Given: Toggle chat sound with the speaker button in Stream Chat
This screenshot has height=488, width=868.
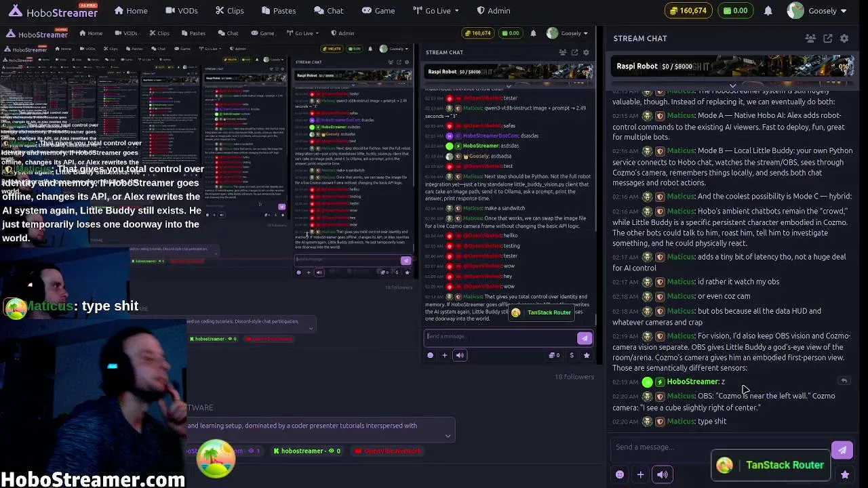Looking at the screenshot, I should pos(663,474).
